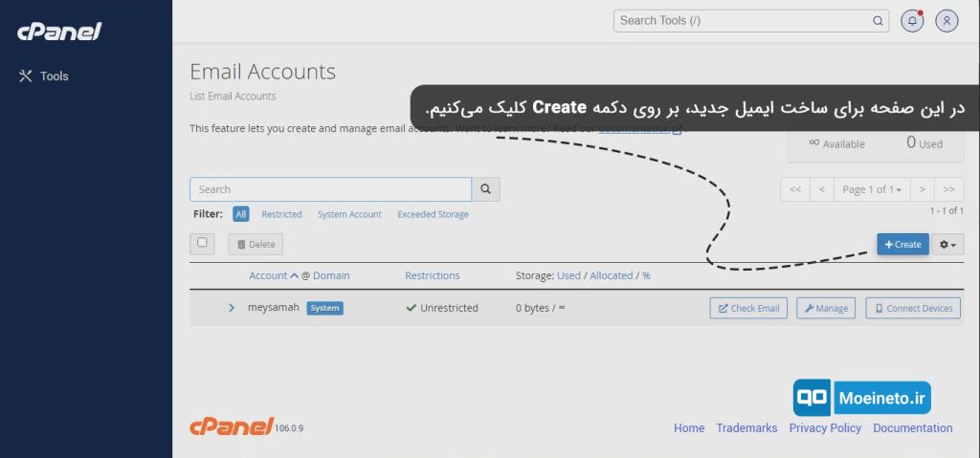Click Manage for meysamah
This screenshot has width=980, height=458.
826,308
